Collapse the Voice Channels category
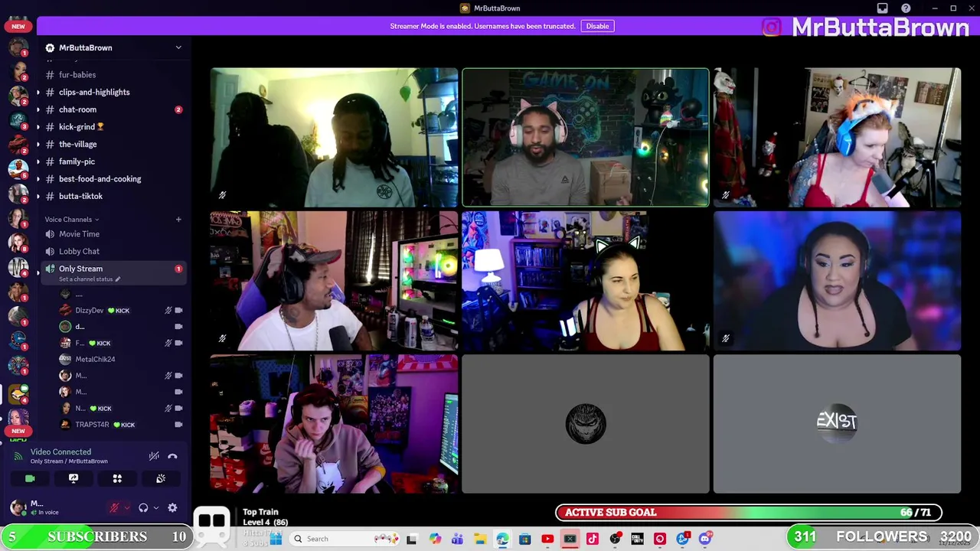Image resolution: width=980 pixels, height=551 pixels. (72, 220)
